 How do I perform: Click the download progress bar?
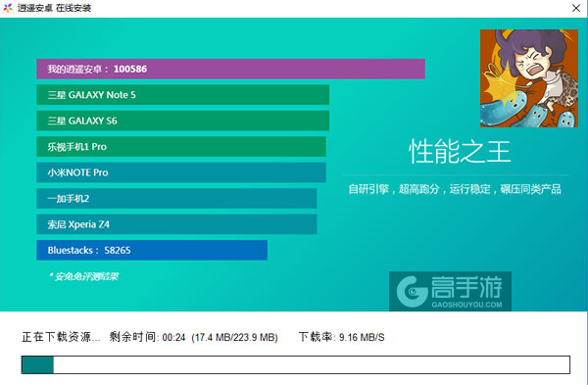coord(296,364)
